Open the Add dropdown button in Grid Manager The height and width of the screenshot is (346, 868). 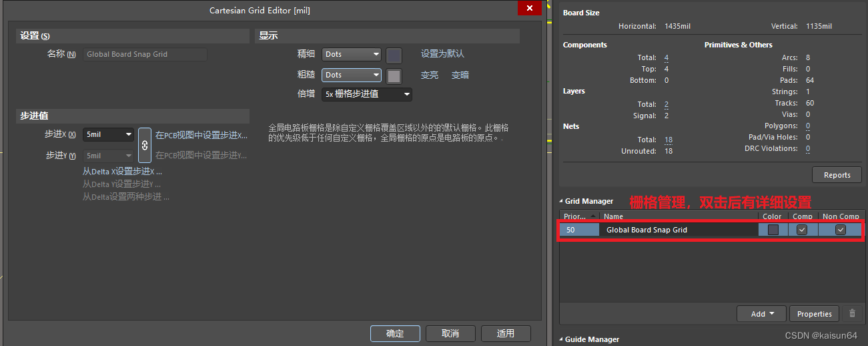click(x=761, y=313)
